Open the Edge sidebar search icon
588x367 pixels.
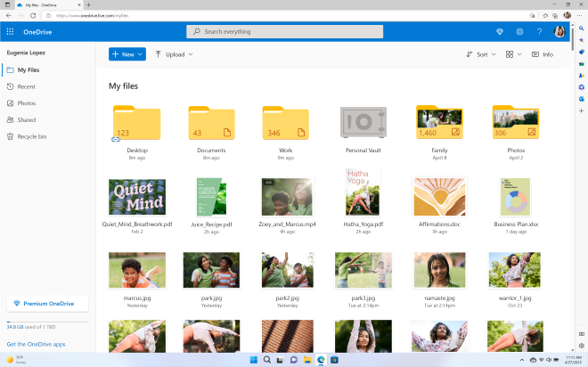click(581, 29)
